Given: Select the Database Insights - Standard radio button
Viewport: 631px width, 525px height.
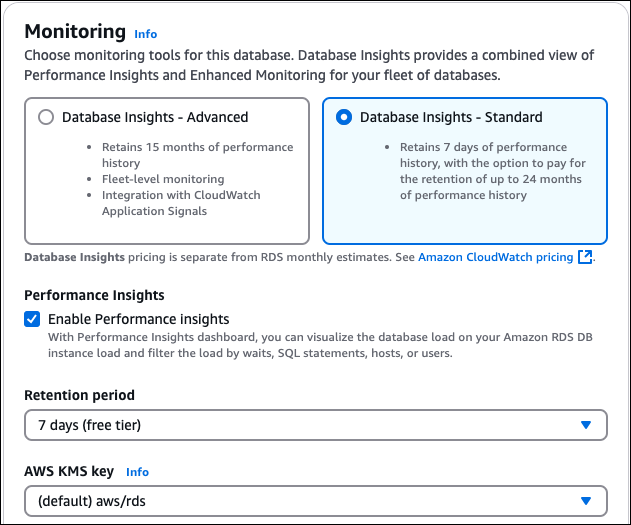Looking at the screenshot, I should click(343, 118).
